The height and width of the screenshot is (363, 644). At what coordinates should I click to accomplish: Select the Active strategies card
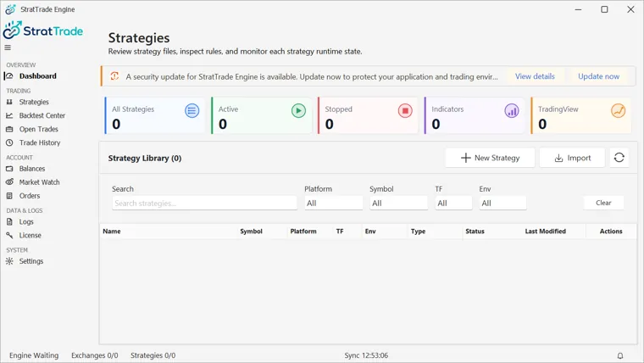point(261,115)
